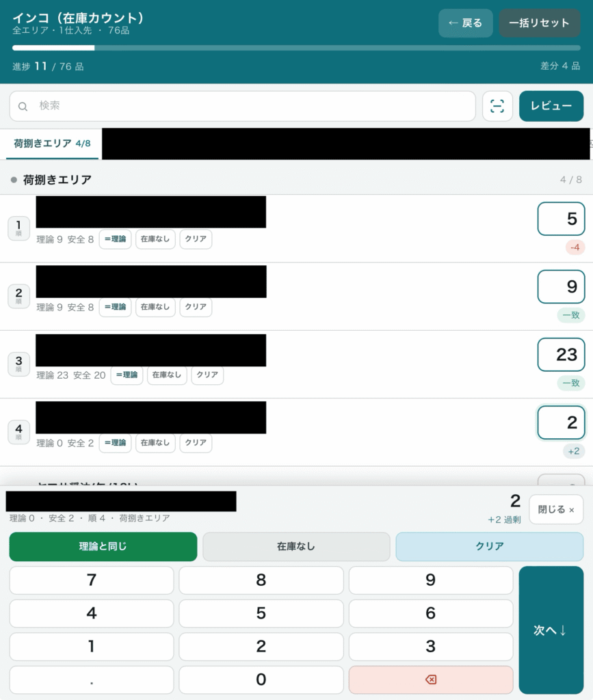Click the 順 order badge for item 3

[x=18, y=364]
